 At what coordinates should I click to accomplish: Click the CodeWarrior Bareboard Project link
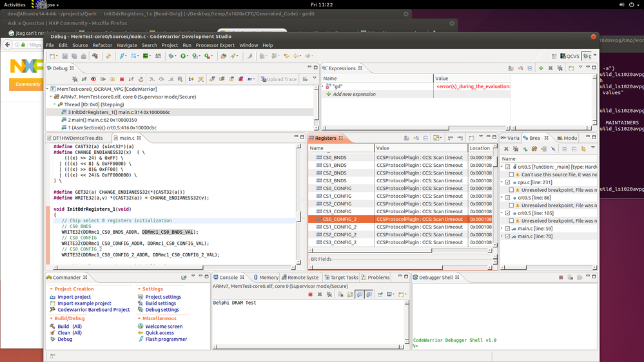(x=93, y=310)
